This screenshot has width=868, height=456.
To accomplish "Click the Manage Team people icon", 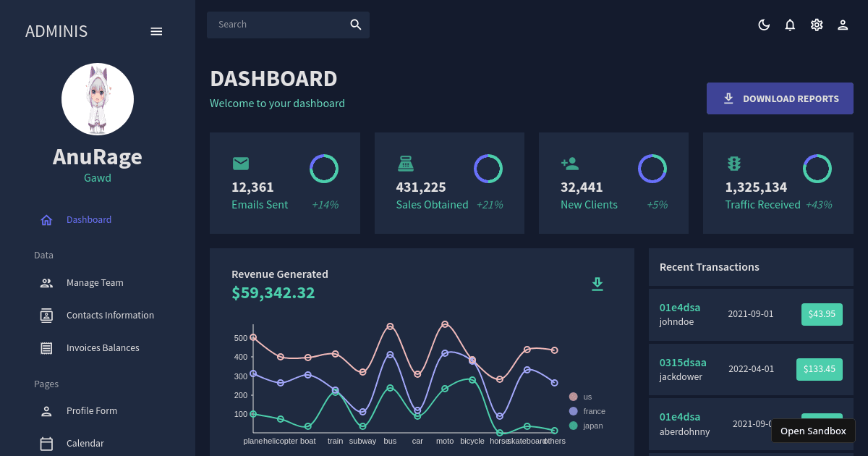I will (46, 283).
